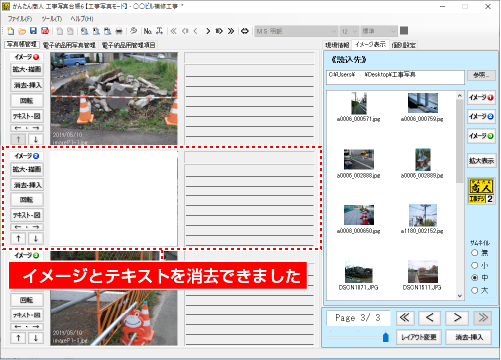Select thumbnail a0006_000571.jpg
501x360 pixels.
358,107
